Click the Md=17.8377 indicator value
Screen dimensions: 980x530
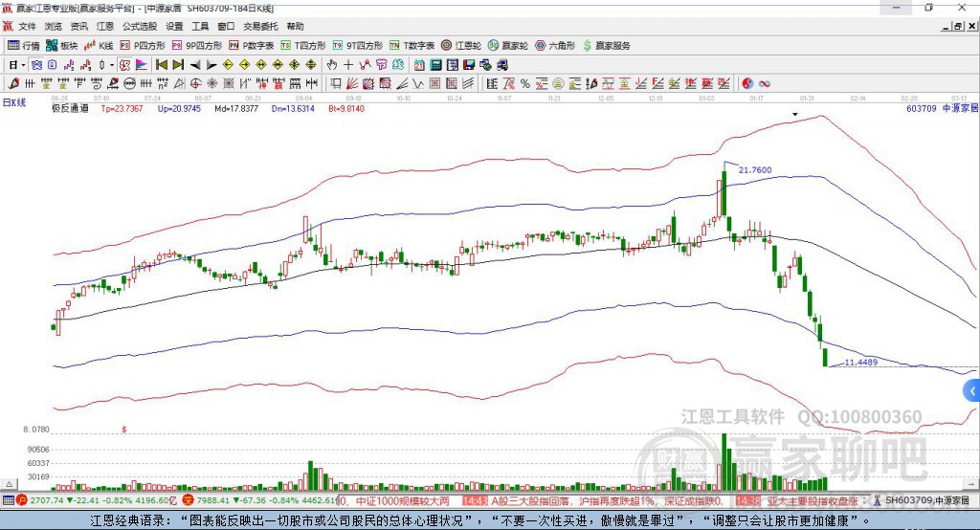pos(236,109)
